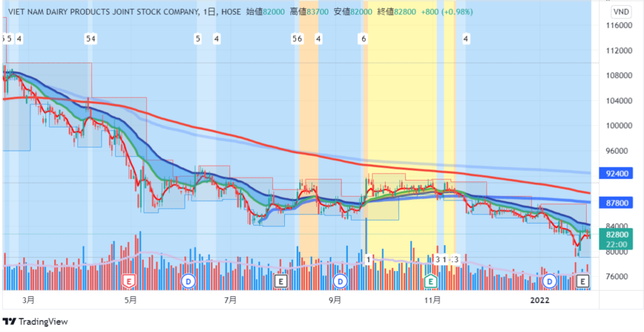Click the 9月 label on the time axis
This screenshot has height=332, width=644.
click(335, 301)
